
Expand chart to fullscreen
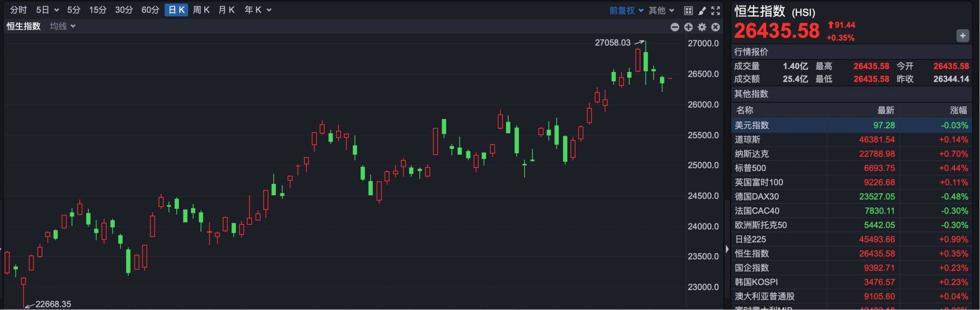pyautogui.click(x=715, y=10)
